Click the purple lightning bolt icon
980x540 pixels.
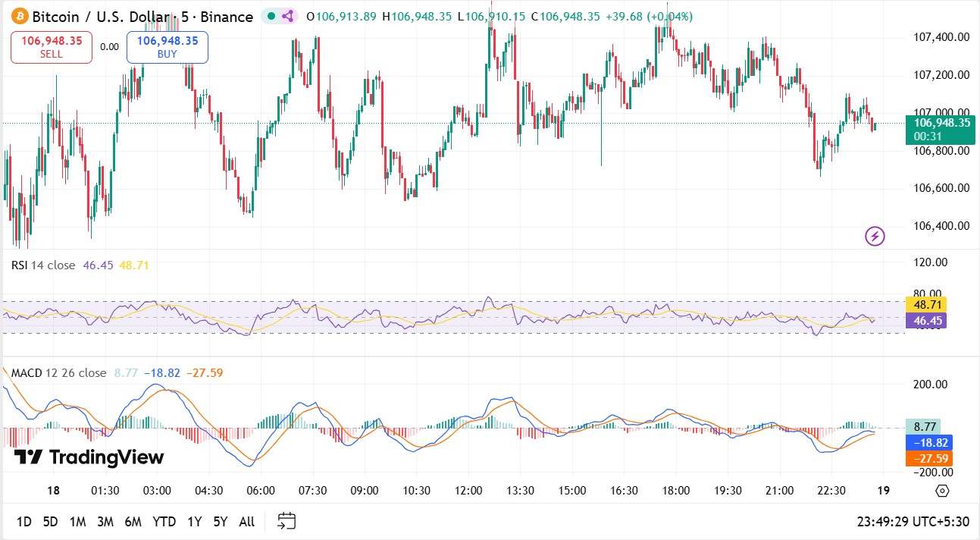click(875, 237)
